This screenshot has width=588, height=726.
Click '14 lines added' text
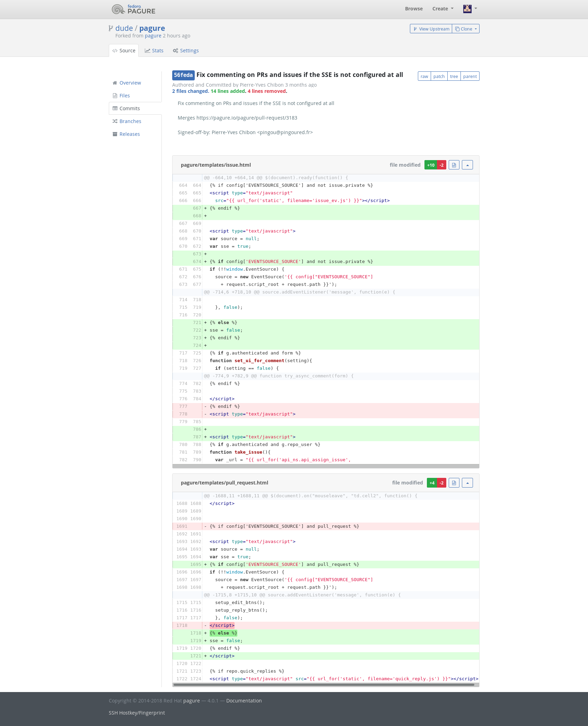pyautogui.click(x=228, y=91)
